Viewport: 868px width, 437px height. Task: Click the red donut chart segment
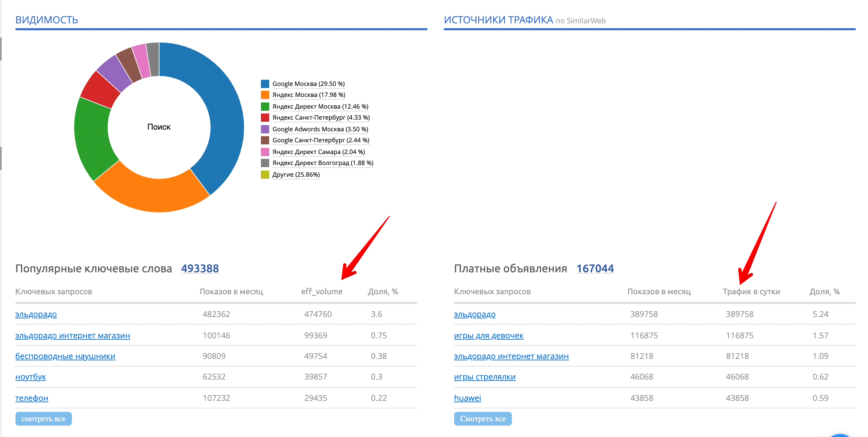click(x=100, y=90)
